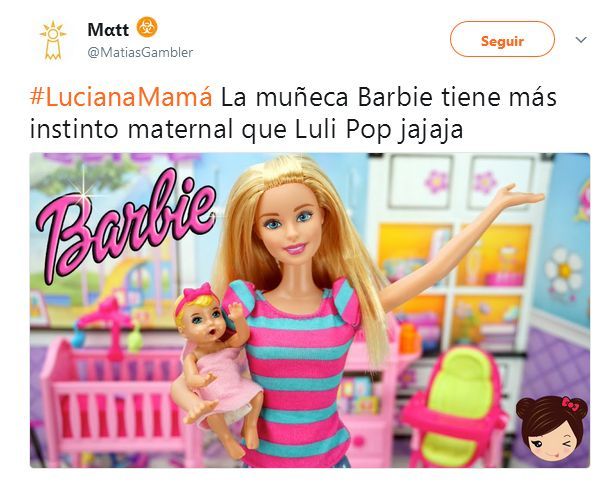This screenshot has width=612, height=486.
Task: Open the #LucianaMamá hashtag link
Action: click(x=121, y=97)
